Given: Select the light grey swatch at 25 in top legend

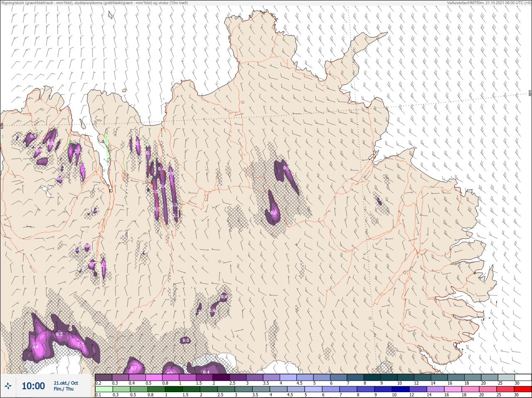Looking at the screenshot, I should (x=506, y=377).
